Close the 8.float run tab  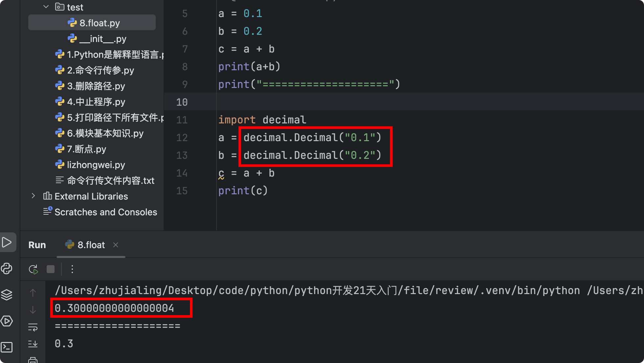116,245
